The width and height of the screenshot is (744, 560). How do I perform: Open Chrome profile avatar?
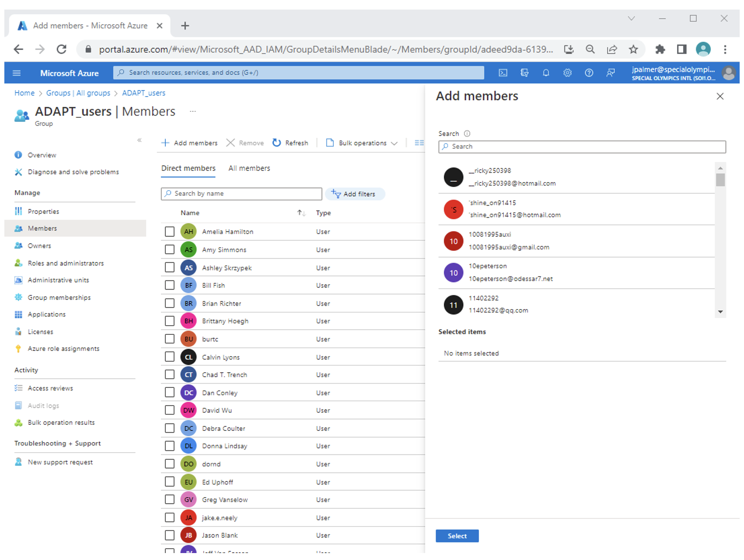[703, 49]
